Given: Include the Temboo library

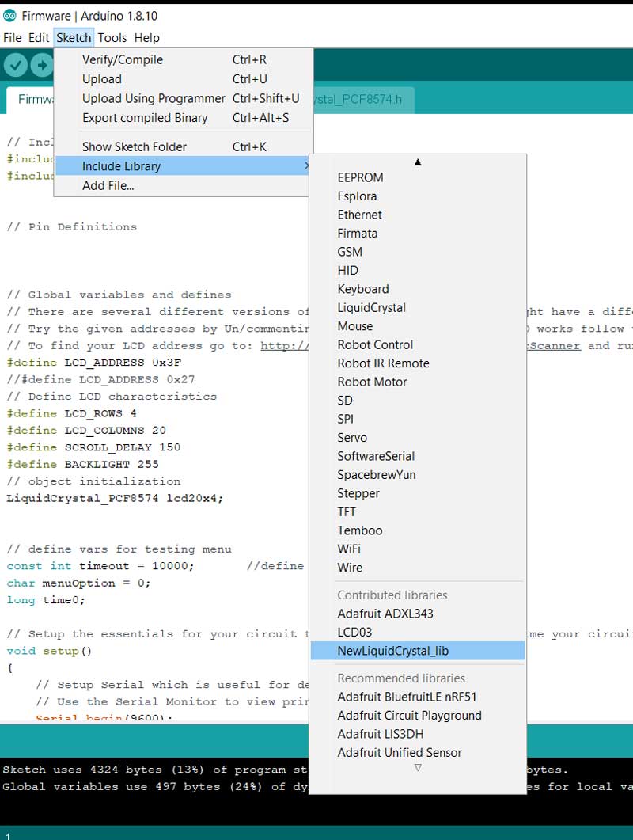Looking at the screenshot, I should (x=418, y=530).
